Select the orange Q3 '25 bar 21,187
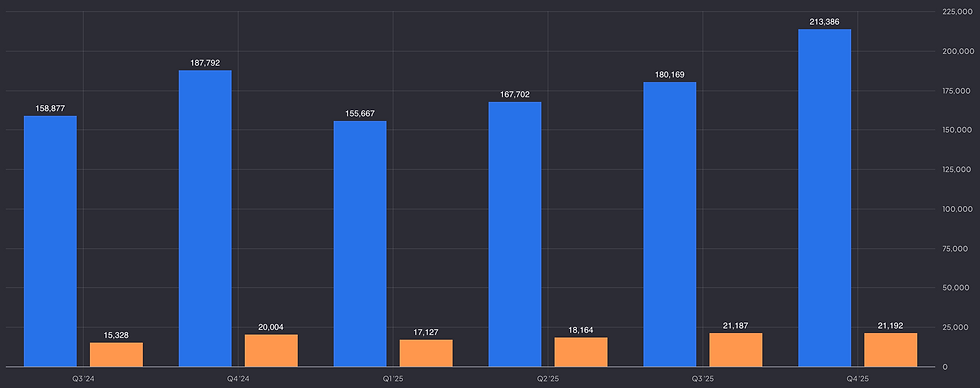 (x=736, y=350)
